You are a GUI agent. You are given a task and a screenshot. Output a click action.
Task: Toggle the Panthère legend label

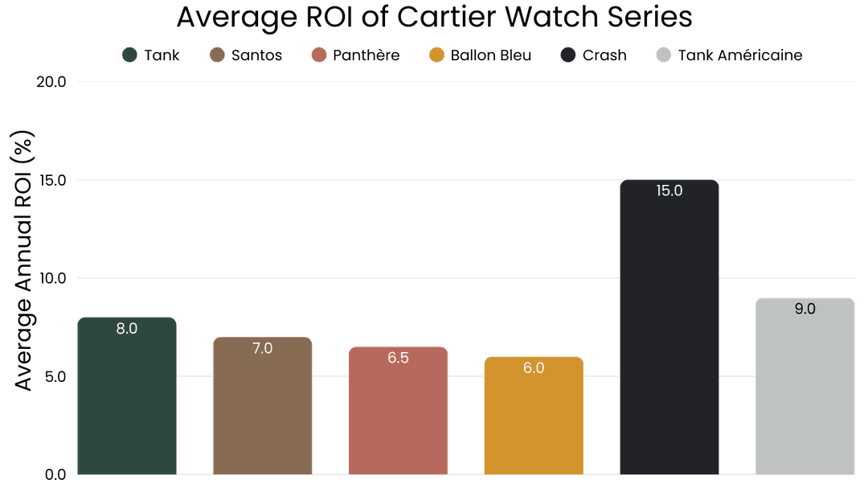(x=366, y=55)
